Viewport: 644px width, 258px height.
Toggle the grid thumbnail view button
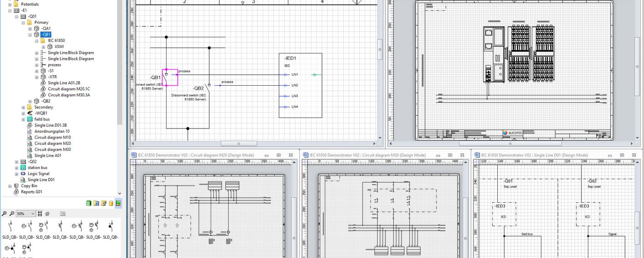[x=40, y=214]
